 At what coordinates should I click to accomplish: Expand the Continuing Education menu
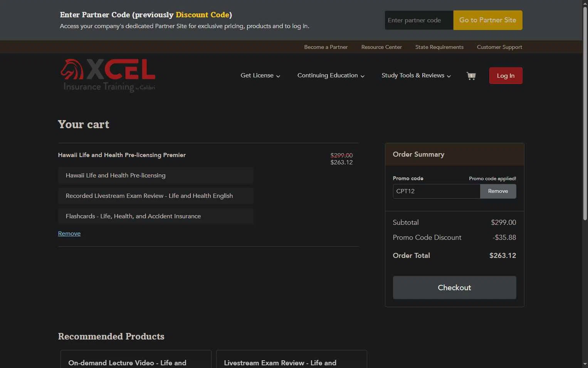click(x=331, y=75)
